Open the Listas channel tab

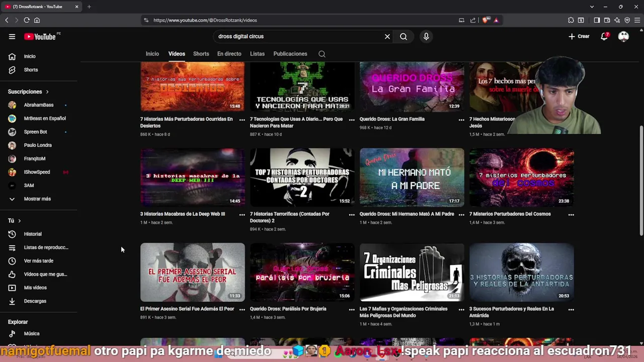pyautogui.click(x=257, y=54)
